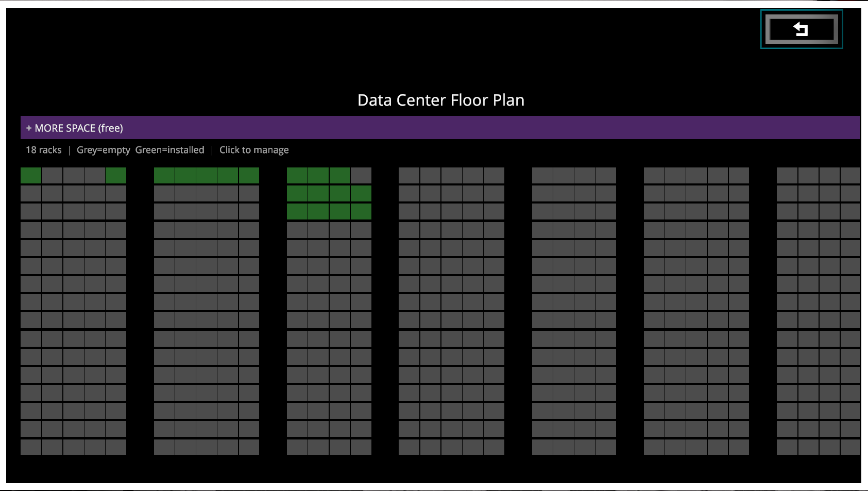Screen dimensions: 868x491
Task: Click bottom-left rack of the fourth block
Action: (409, 447)
